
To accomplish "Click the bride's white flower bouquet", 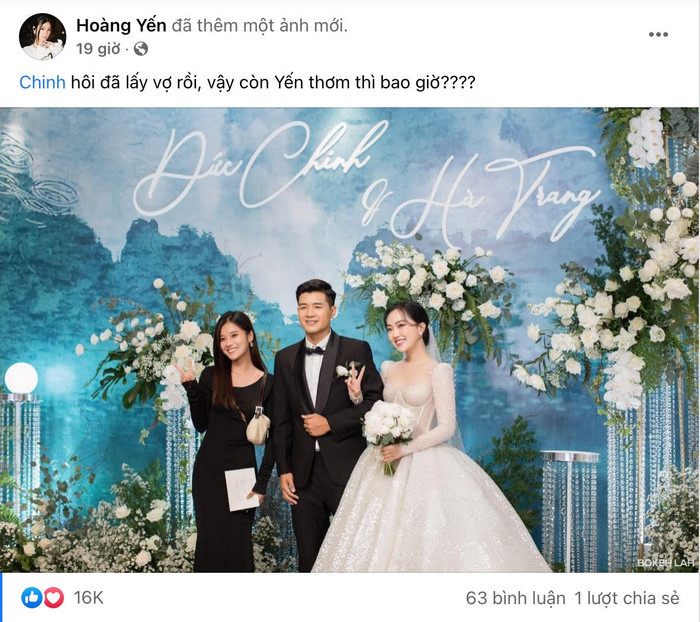I will click(388, 430).
